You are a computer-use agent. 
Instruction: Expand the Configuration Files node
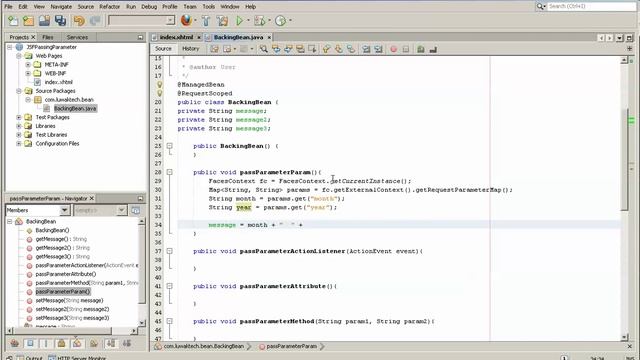click(x=19, y=144)
